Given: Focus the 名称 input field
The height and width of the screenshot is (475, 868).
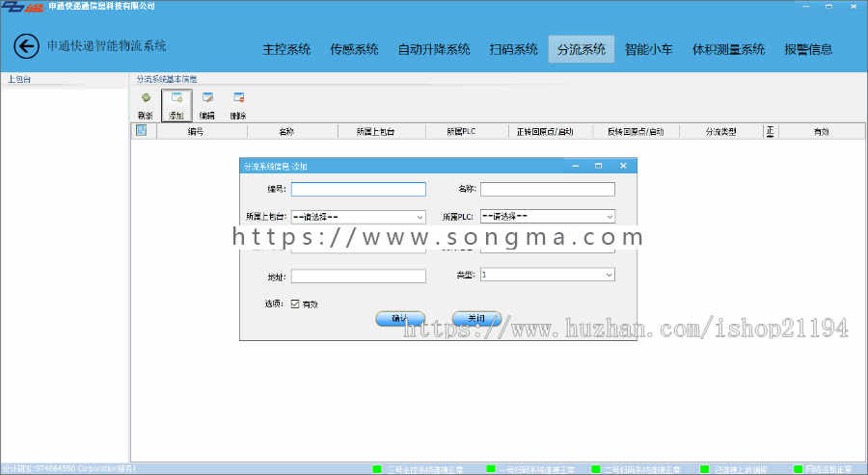Looking at the screenshot, I should [x=548, y=189].
